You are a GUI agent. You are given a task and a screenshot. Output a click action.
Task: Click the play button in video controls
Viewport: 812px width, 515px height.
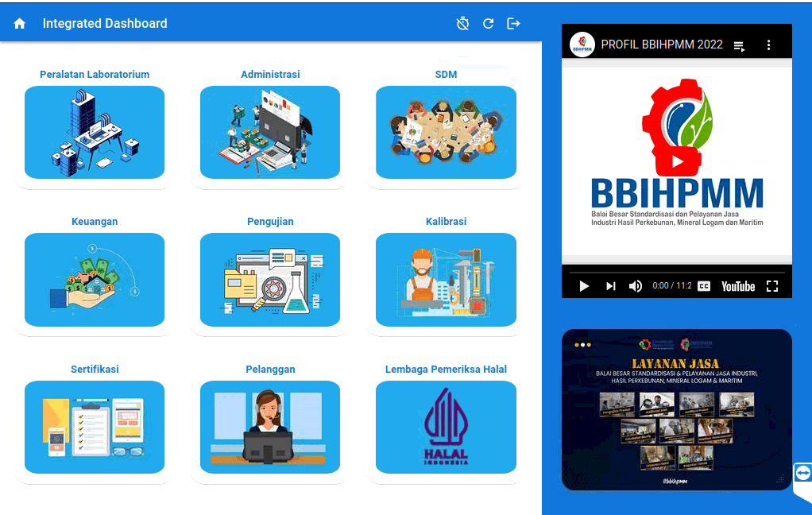(584, 286)
